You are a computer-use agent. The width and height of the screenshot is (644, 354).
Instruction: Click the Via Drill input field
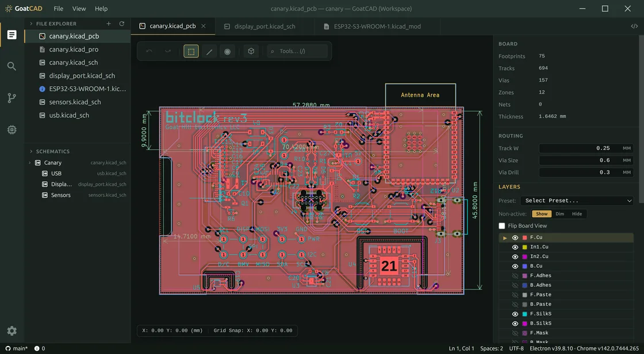click(x=586, y=172)
